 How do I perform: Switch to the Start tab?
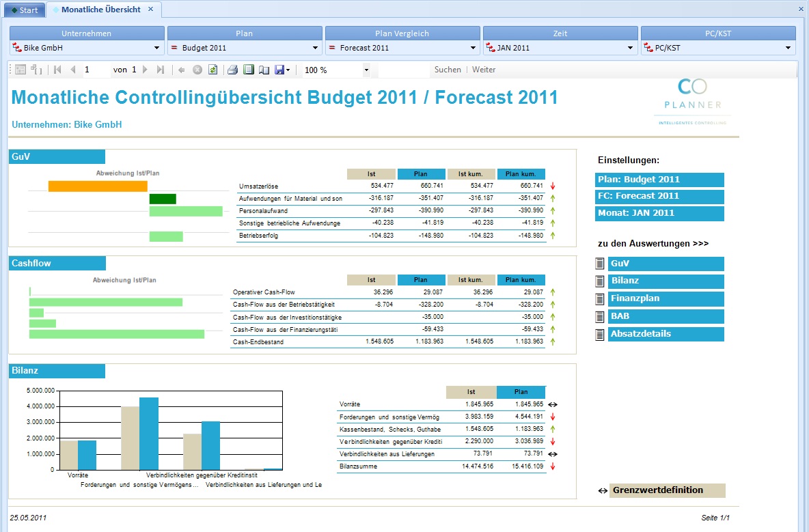point(24,10)
